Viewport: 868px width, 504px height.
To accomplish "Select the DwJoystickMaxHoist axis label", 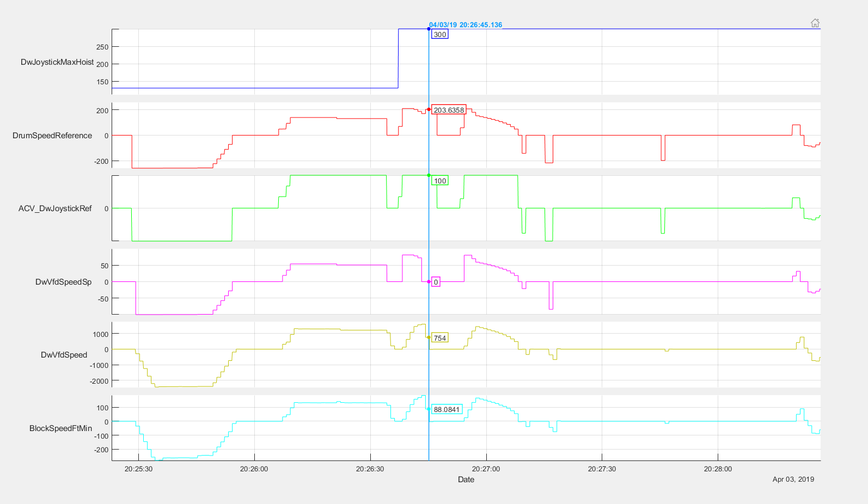I will 57,62.
